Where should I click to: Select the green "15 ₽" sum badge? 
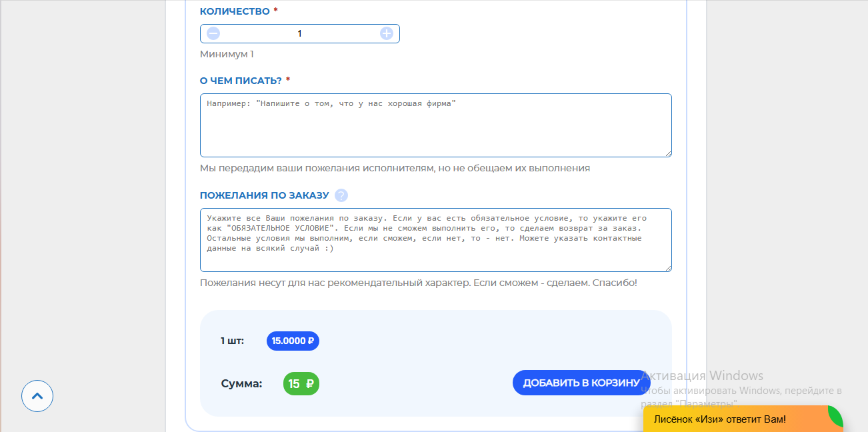tap(301, 383)
